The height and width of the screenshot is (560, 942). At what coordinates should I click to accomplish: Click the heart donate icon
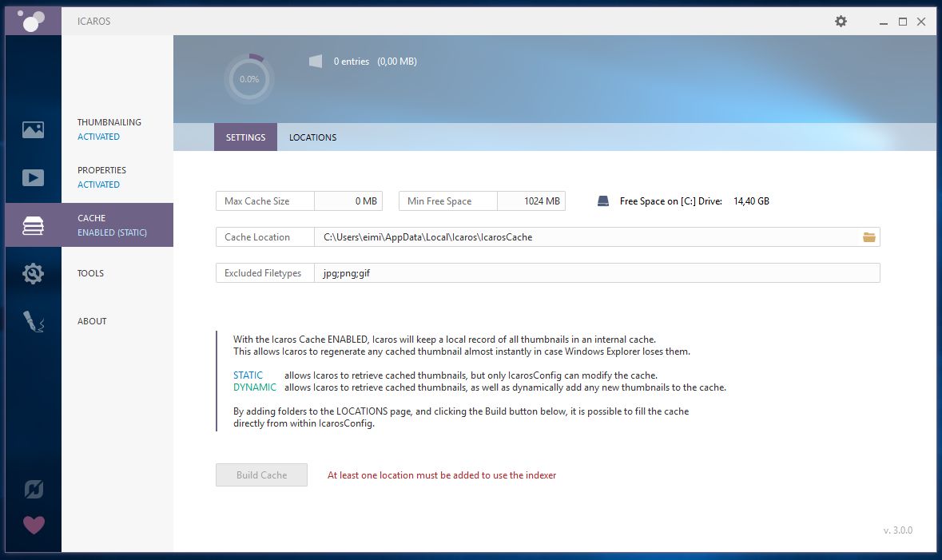(34, 525)
